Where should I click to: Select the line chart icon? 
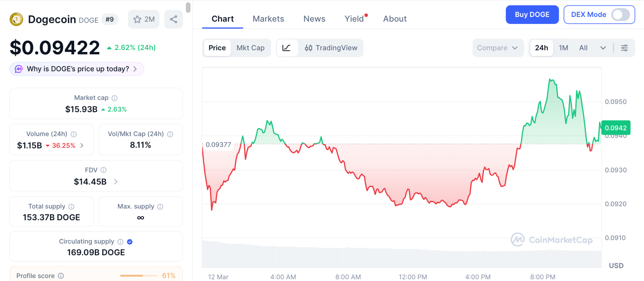(286, 48)
